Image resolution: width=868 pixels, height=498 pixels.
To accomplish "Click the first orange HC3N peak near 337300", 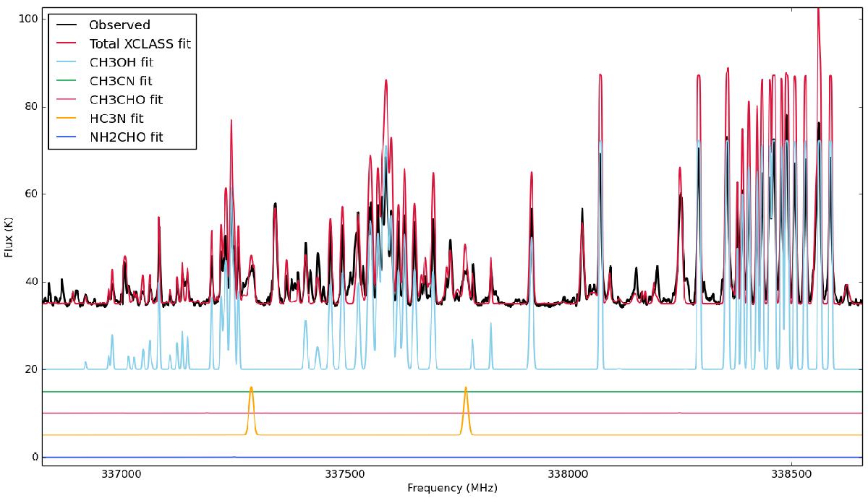I will pyautogui.click(x=251, y=389).
